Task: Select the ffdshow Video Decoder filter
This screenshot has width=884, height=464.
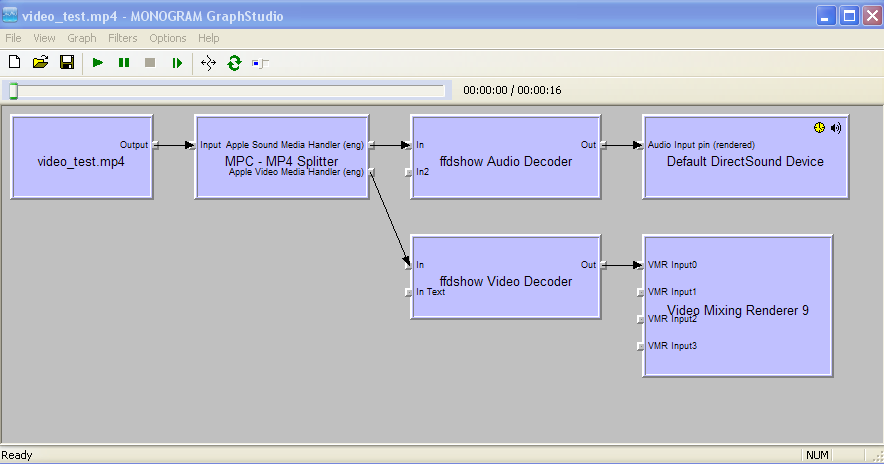Action: coord(506,277)
